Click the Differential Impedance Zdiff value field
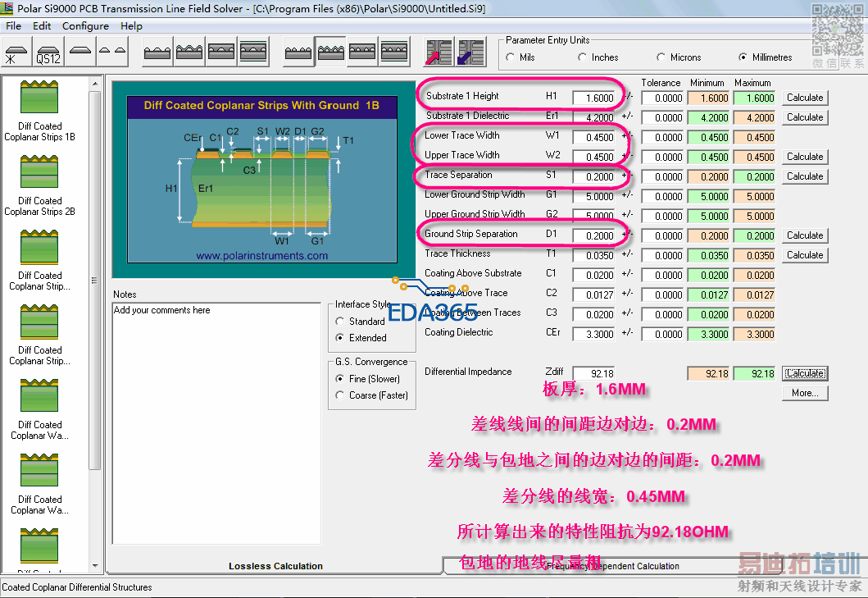The image size is (868, 598). pyautogui.click(x=593, y=373)
